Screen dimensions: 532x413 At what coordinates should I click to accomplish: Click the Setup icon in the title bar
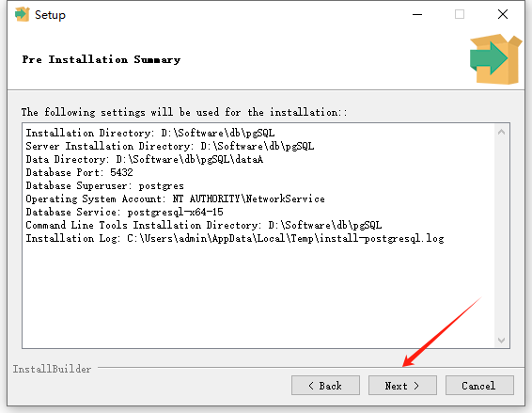pos(23,14)
